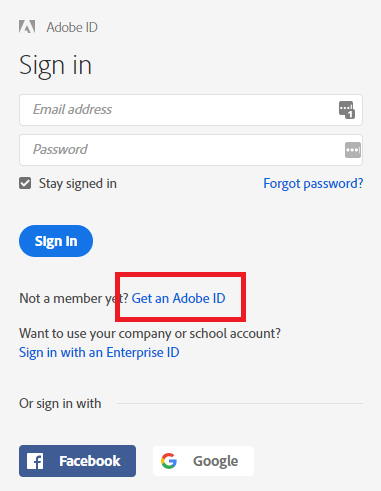Follow the Get an Adobe ID link
Viewport: 381px width, 491px height.
(x=179, y=298)
